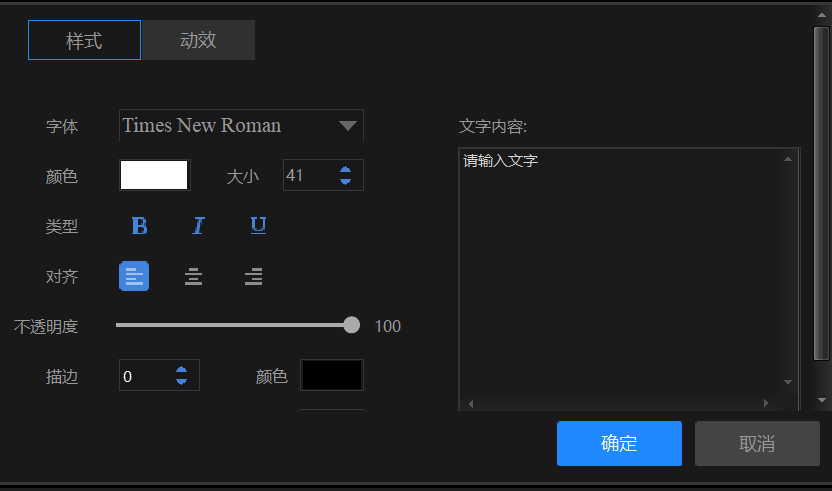Viewport: 832px width, 491px height.
Task: Align text to the right
Action: (x=254, y=276)
